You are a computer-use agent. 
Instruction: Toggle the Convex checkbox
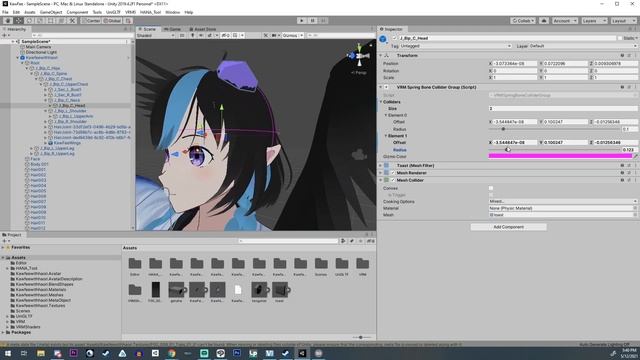pyautogui.click(x=491, y=188)
